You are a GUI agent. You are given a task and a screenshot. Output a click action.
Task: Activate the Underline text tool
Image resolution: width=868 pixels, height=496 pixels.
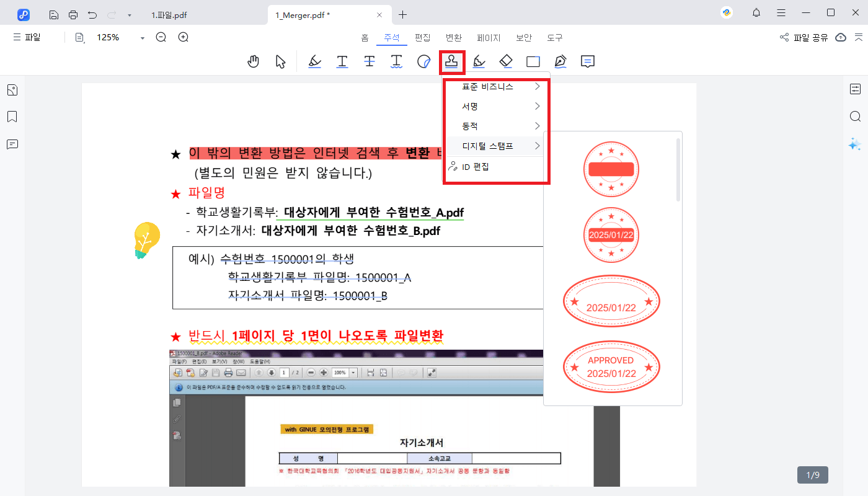pos(342,61)
